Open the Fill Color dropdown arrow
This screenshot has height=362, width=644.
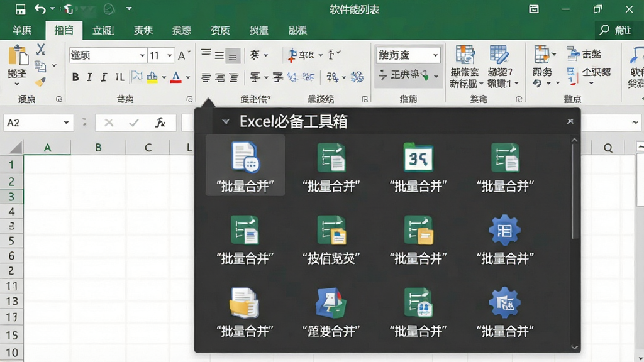(x=164, y=77)
